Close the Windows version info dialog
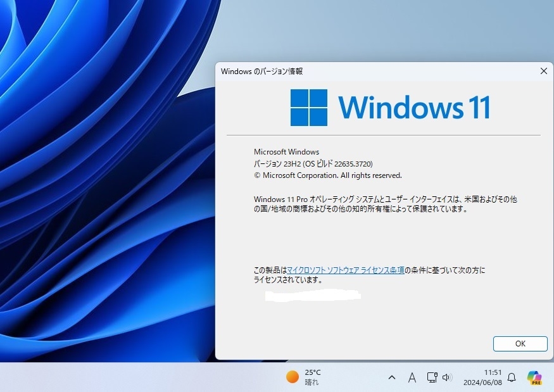 tap(544, 71)
